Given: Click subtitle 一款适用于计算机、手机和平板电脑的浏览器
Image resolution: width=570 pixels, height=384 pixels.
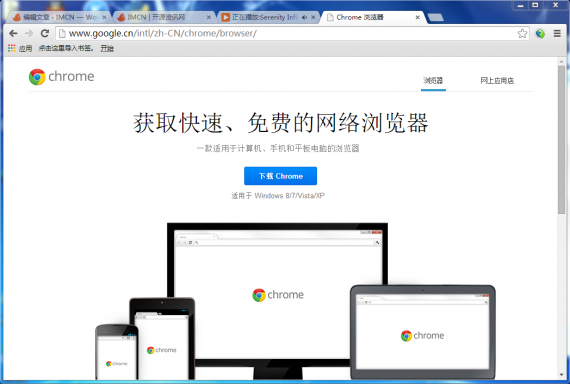Looking at the screenshot, I should [278, 148].
